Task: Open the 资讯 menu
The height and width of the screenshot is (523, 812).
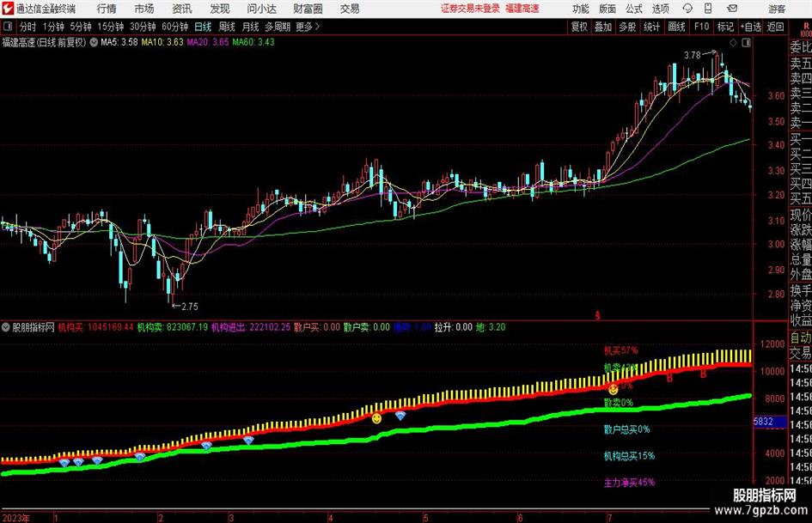Action: pos(182,9)
